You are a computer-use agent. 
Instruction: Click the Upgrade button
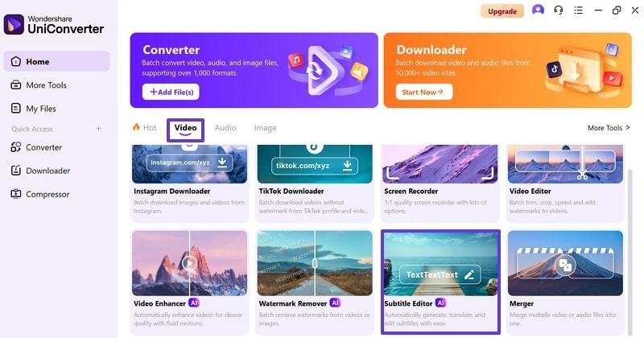[x=502, y=11]
